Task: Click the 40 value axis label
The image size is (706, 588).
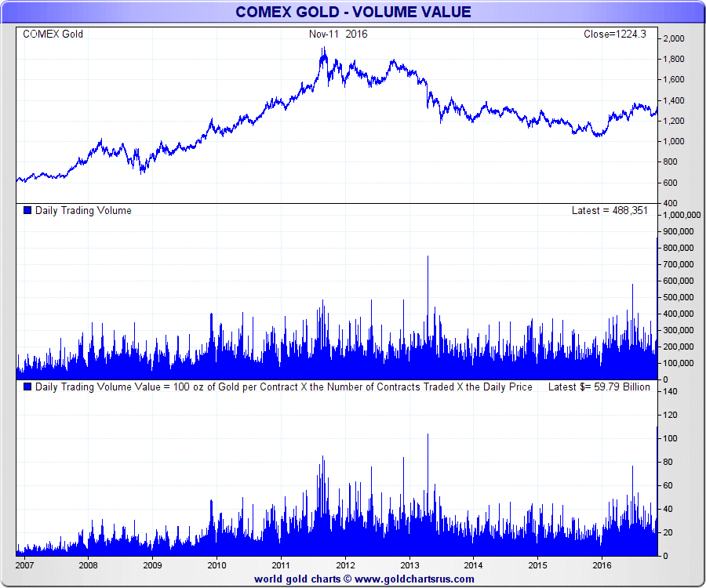Action: click(x=668, y=509)
